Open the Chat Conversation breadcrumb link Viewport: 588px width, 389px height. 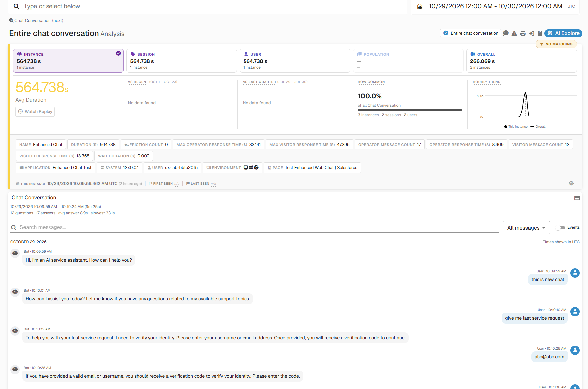pyautogui.click(x=33, y=21)
